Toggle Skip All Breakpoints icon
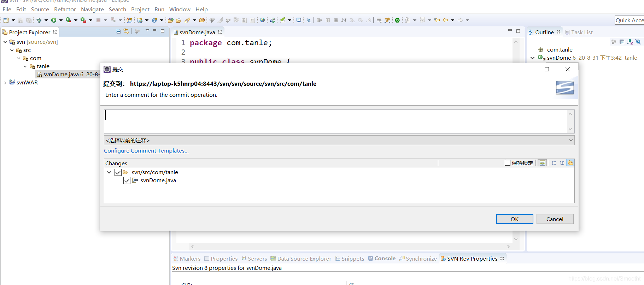This screenshot has width=644, height=285. (x=309, y=20)
